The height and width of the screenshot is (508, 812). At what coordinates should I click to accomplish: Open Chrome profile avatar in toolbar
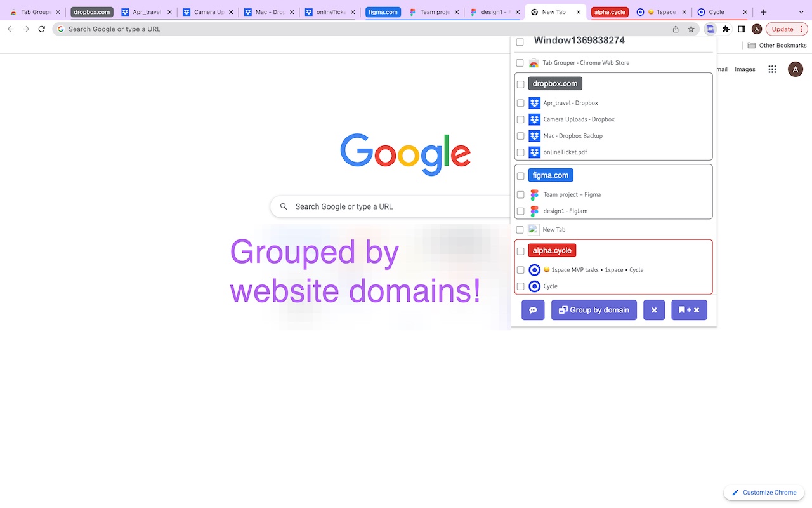(757, 29)
